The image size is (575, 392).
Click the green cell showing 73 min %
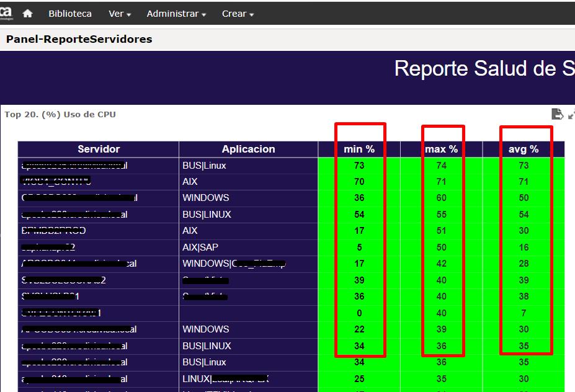point(360,165)
